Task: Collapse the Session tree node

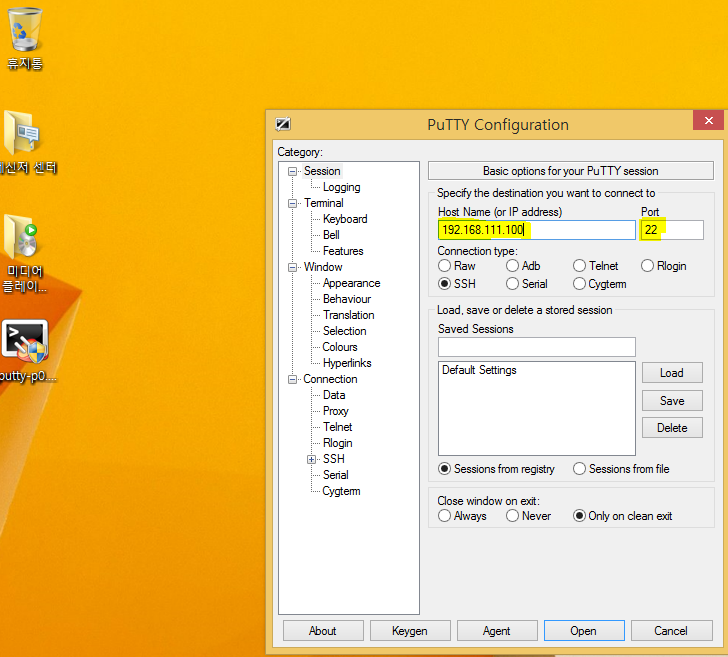Action: tap(292, 171)
